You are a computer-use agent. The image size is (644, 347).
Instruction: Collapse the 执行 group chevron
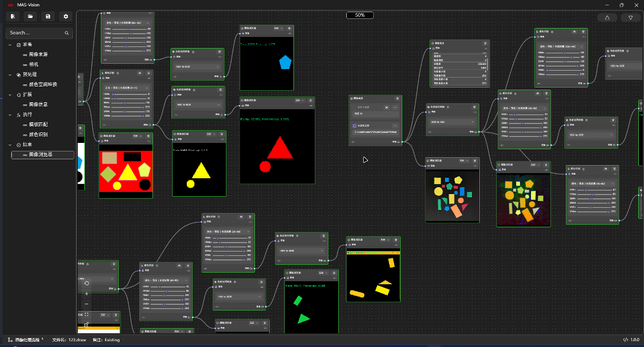click(x=10, y=115)
